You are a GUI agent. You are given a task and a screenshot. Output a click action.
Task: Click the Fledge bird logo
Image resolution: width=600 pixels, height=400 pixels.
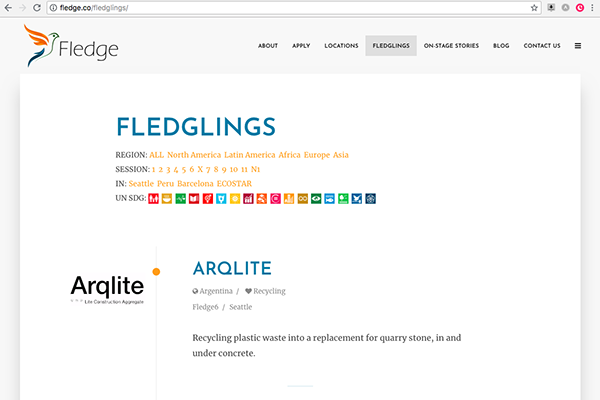(x=71, y=46)
